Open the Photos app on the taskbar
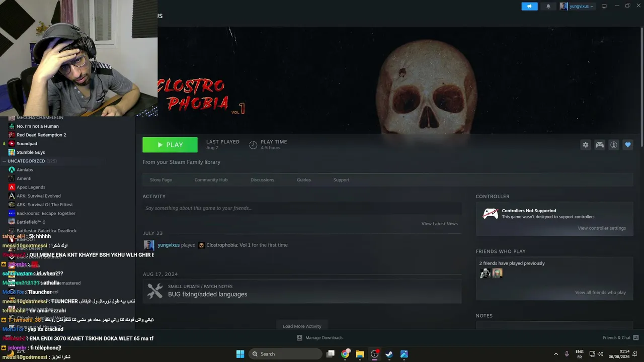Viewport: 644px width, 362px height. pos(404,354)
